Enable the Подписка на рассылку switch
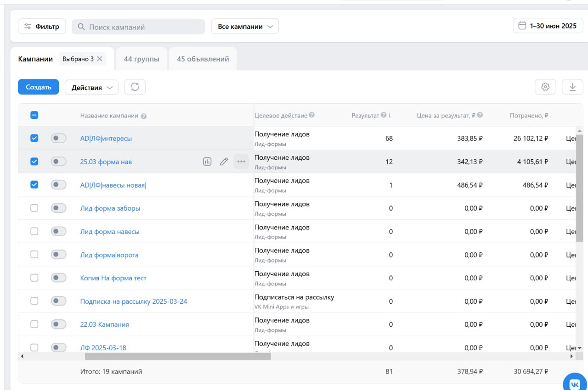The height and width of the screenshot is (390, 588). click(58, 301)
